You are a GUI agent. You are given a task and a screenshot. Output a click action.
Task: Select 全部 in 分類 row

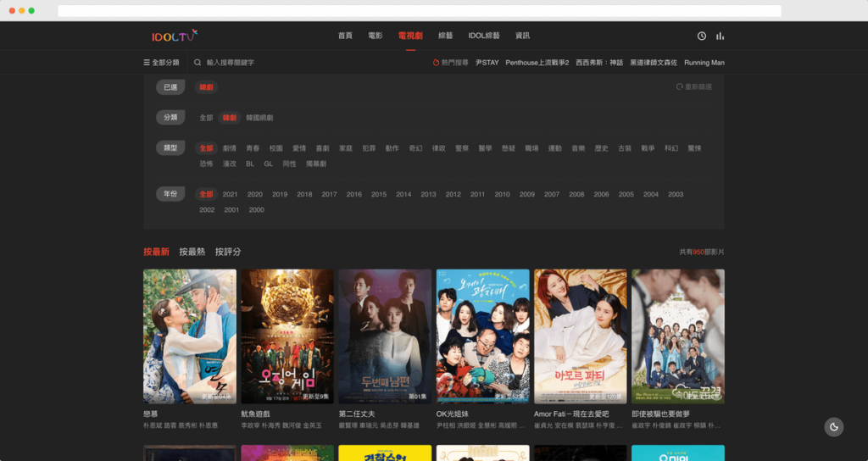click(x=207, y=118)
